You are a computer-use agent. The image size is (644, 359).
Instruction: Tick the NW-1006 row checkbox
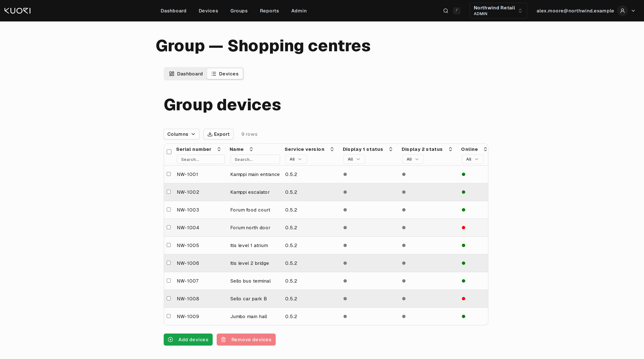pyautogui.click(x=169, y=263)
